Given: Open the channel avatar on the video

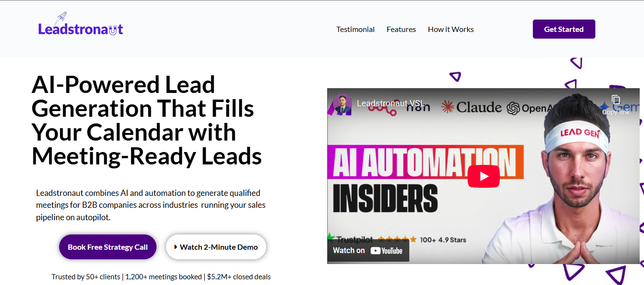Looking at the screenshot, I should pos(342,103).
